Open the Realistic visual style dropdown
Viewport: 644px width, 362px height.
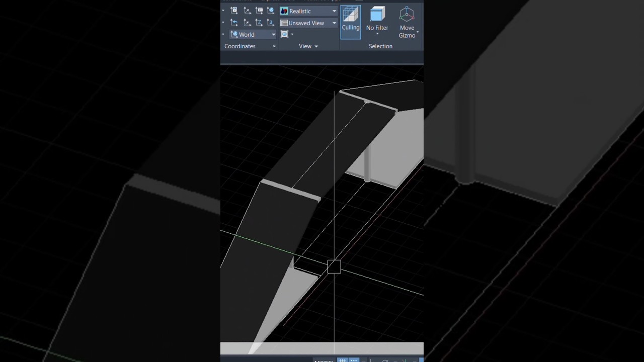point(308,11)
